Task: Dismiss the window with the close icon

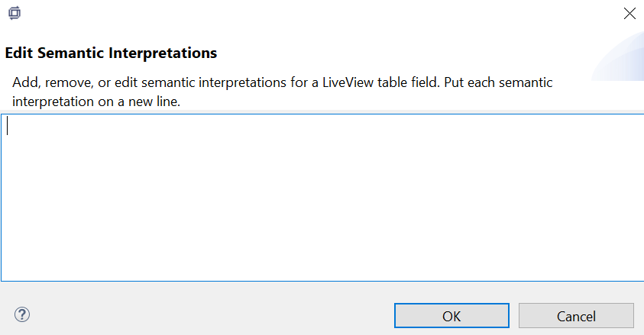Action: (629, 13)
